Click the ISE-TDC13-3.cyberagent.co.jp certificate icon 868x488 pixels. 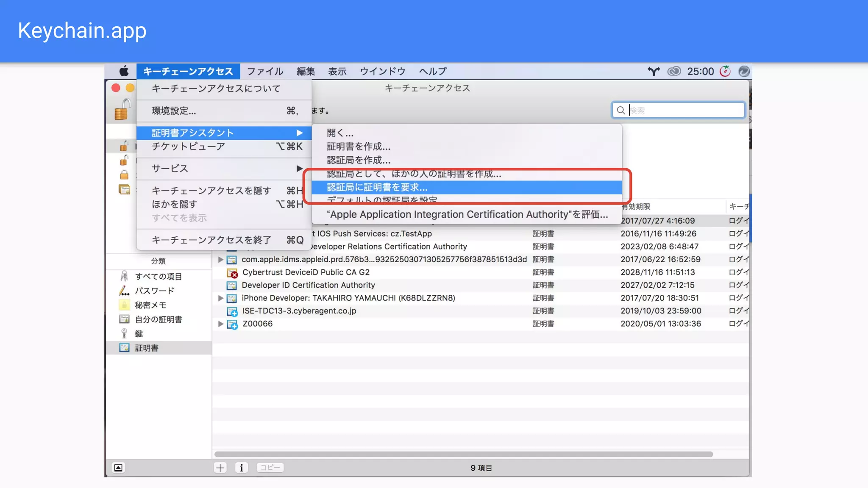click(232, 311)
